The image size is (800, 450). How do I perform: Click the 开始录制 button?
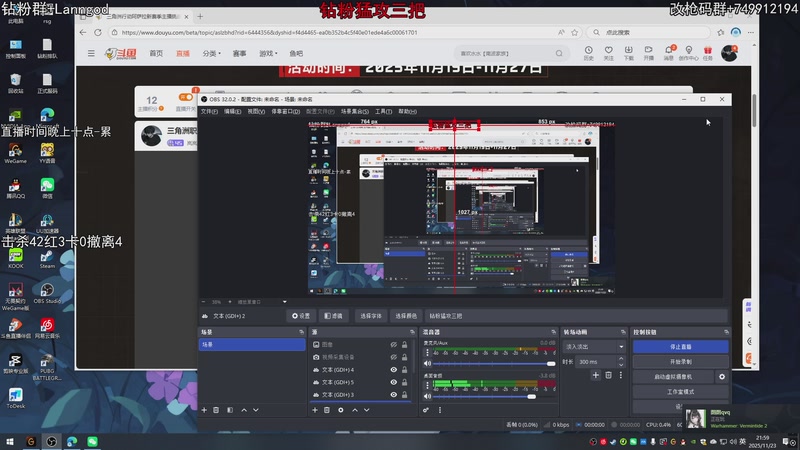click(x=681, y=362)
